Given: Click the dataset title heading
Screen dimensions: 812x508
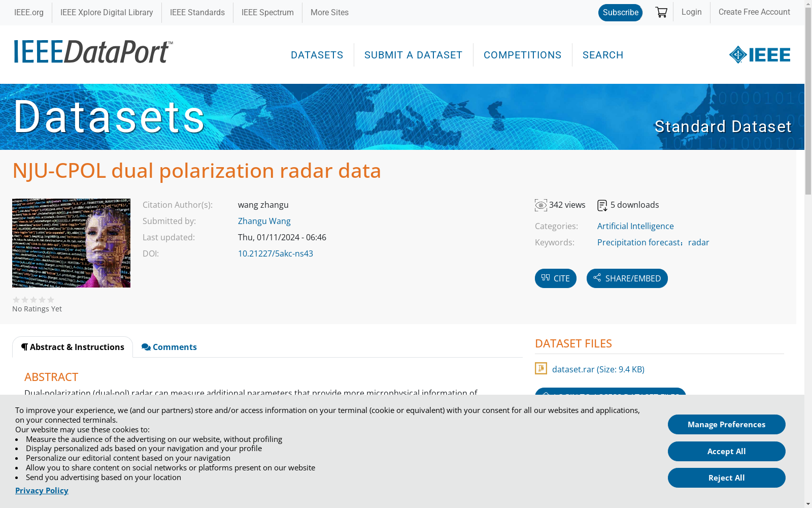Looking at the screenshot, I should 197,171.
